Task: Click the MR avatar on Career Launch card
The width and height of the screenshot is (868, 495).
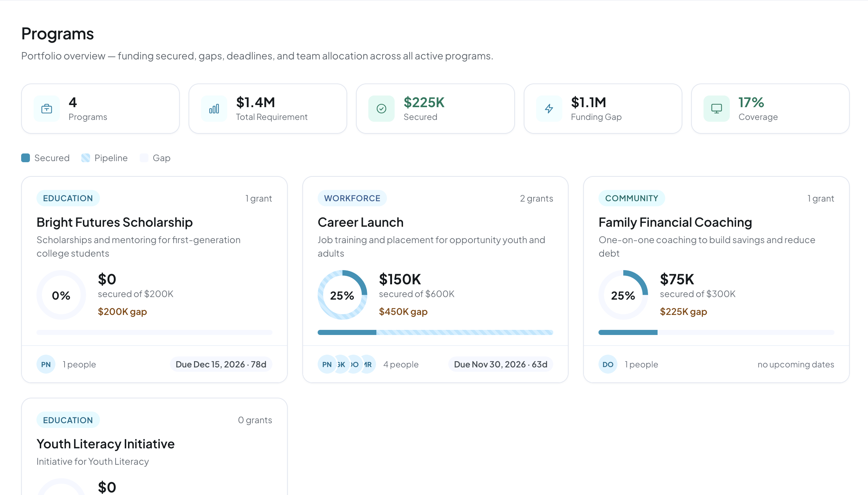Action: point(368,364)
